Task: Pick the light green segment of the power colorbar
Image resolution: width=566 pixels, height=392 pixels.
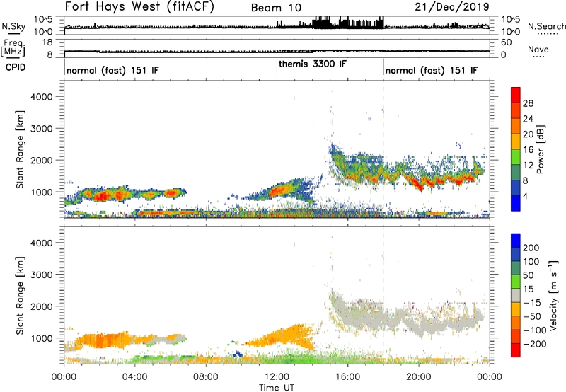Action: pos(516,156)
